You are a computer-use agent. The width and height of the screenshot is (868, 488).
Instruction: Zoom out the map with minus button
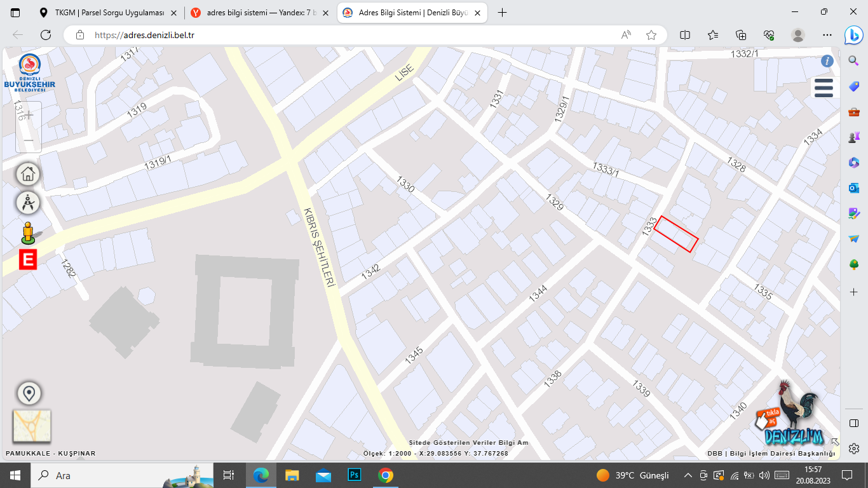tap(29, 140)
